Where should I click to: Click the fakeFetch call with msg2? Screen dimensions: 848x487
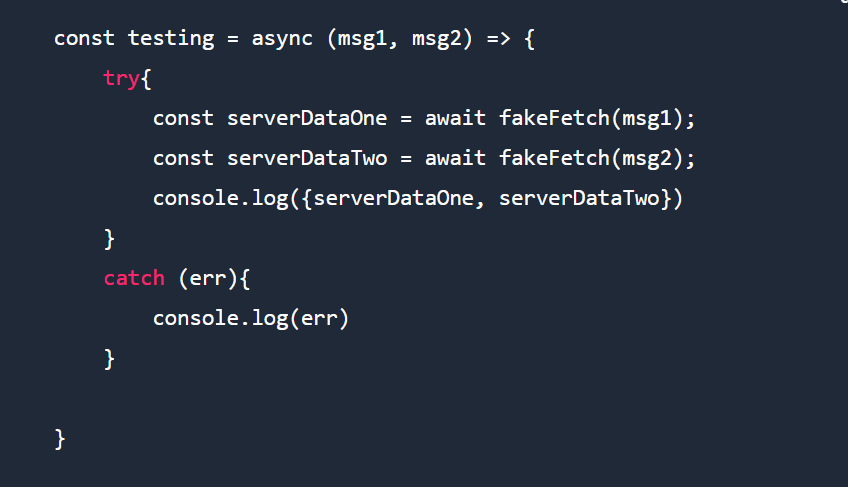pos(554,158)
